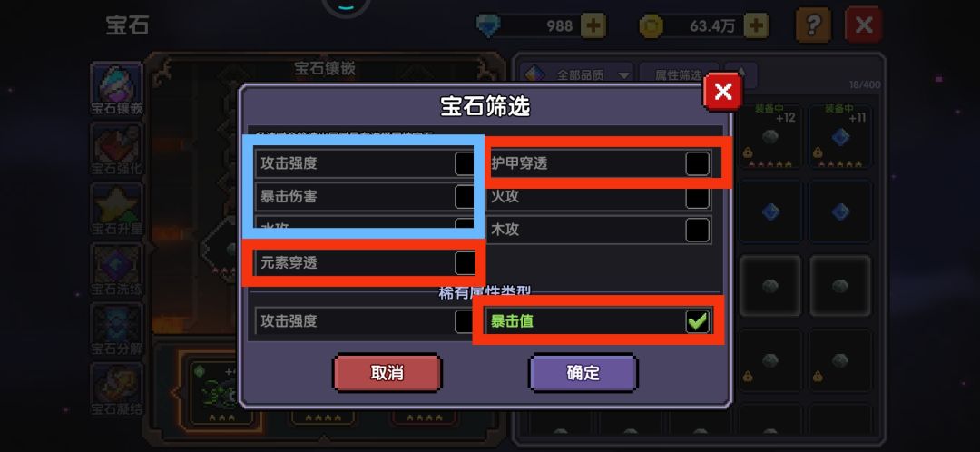The width and height of the screenshot is (980, 452).
Task: Open the question mark help icon
Action: [813, 25]
